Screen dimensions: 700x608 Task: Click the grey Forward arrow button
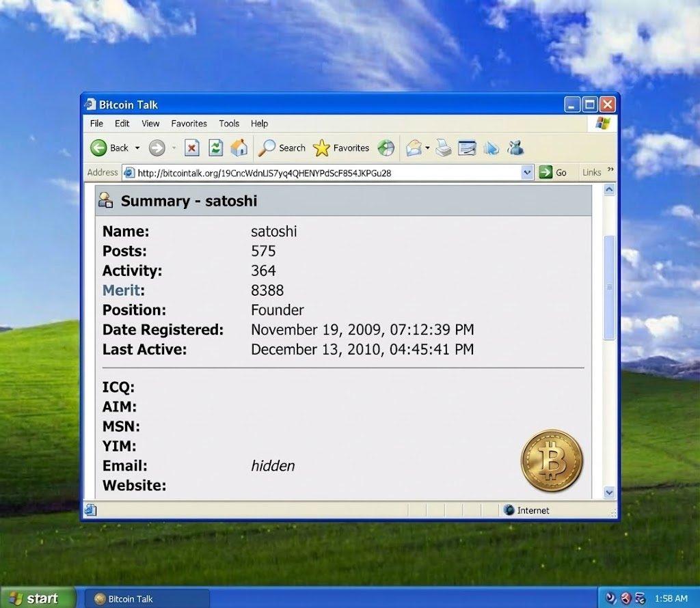(x=157, y=148)
